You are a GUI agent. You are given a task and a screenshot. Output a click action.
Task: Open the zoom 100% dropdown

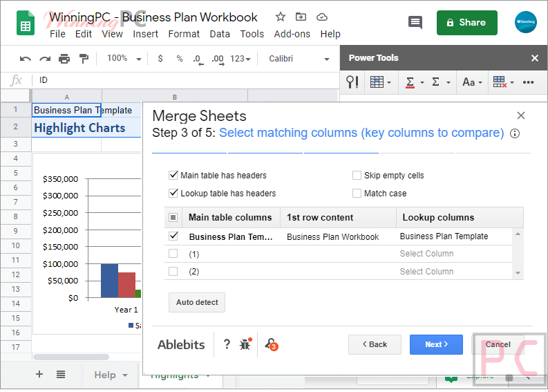click(x=124, y=58)
